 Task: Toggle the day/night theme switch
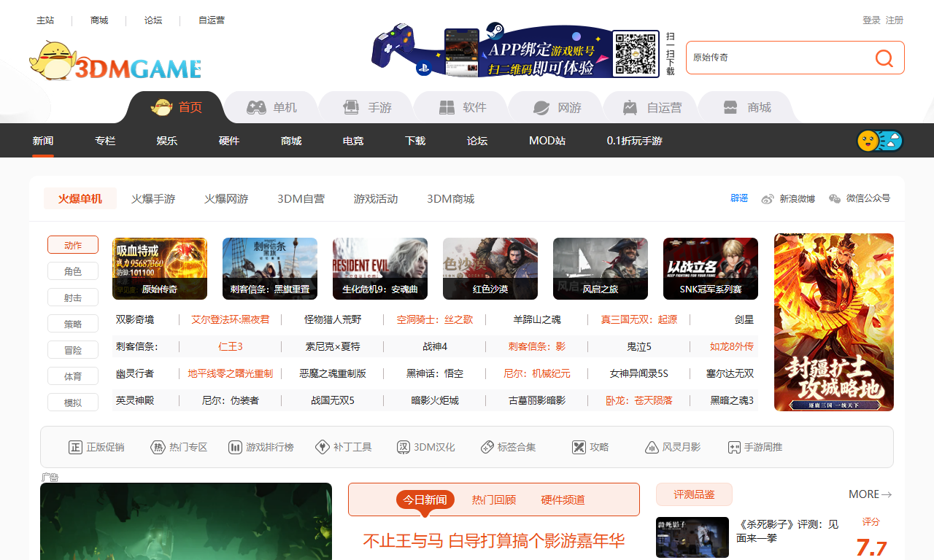click(x=880, y=141)
